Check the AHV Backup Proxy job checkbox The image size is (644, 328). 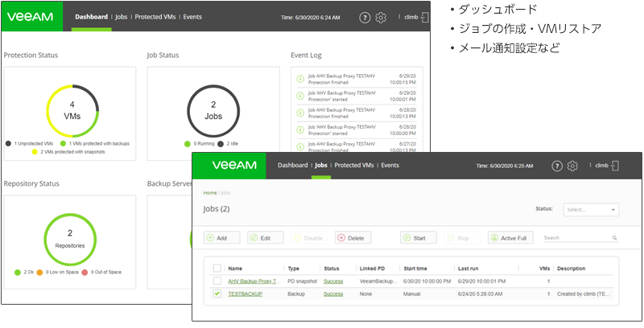(217, 281)
